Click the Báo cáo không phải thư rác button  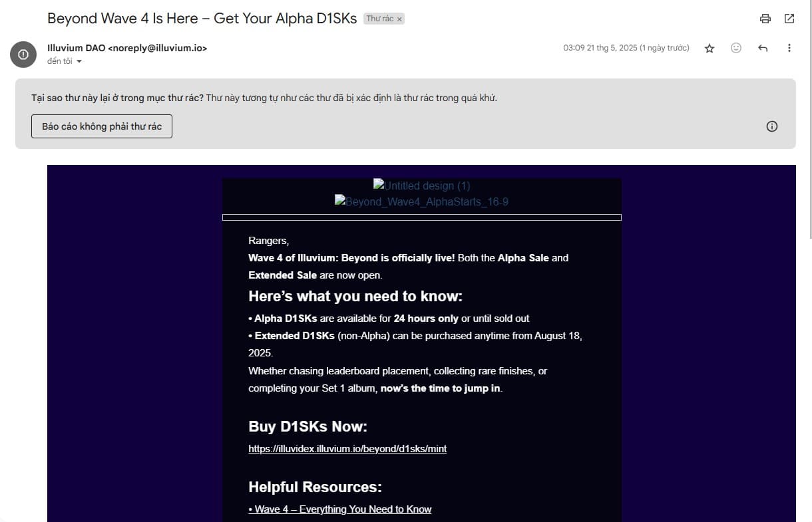[102, 126]
